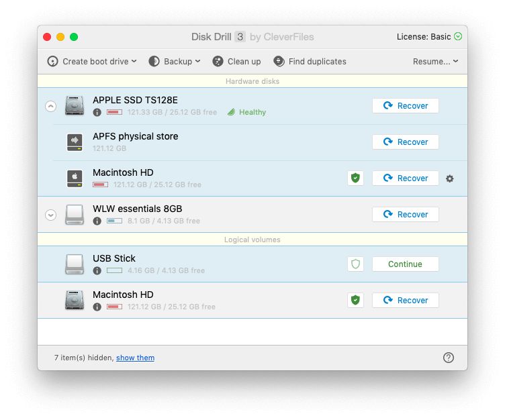The height and width of the screenshot is (420, 505).
Task: Click the Hardware disks section header
Action: tap(252, 81)
